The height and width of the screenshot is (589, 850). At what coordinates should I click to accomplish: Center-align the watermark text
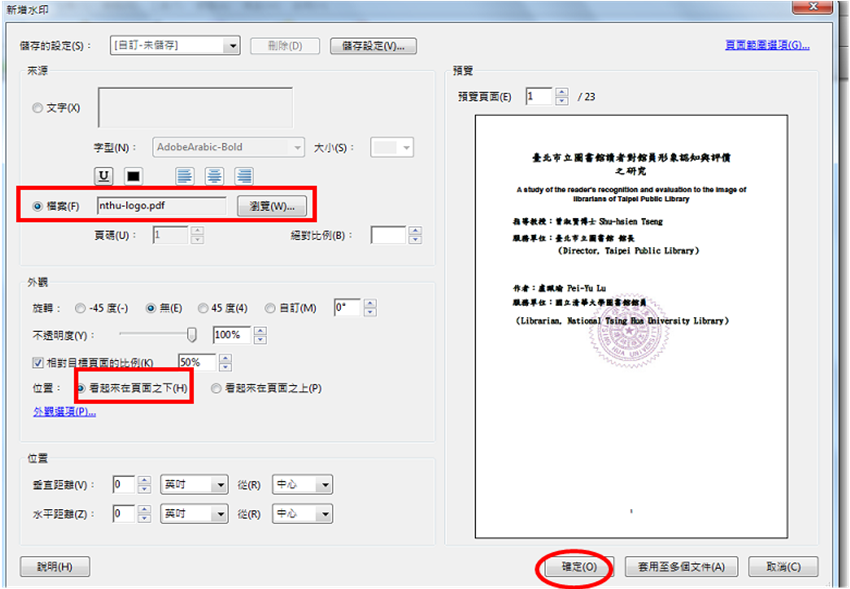(x=214, y=176)
